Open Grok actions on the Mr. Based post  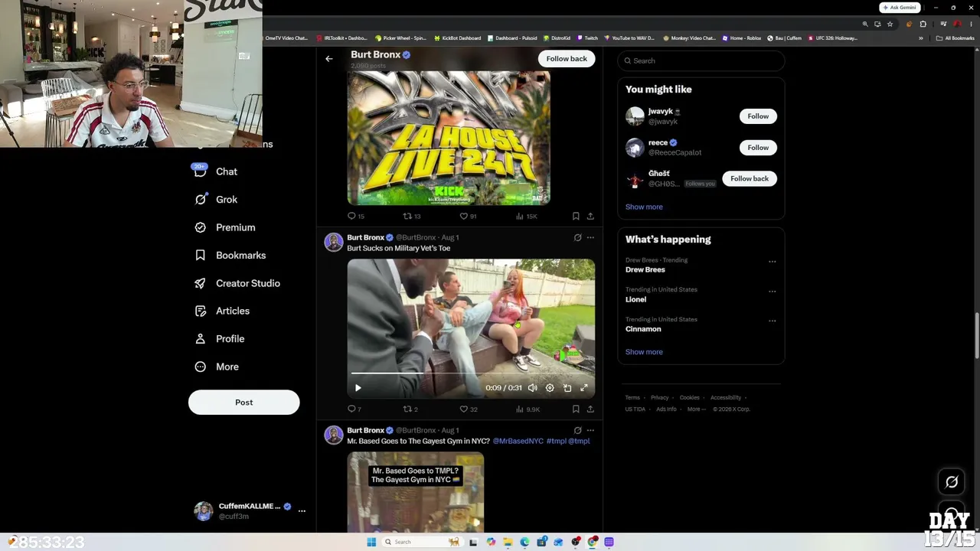click(578, 431)
